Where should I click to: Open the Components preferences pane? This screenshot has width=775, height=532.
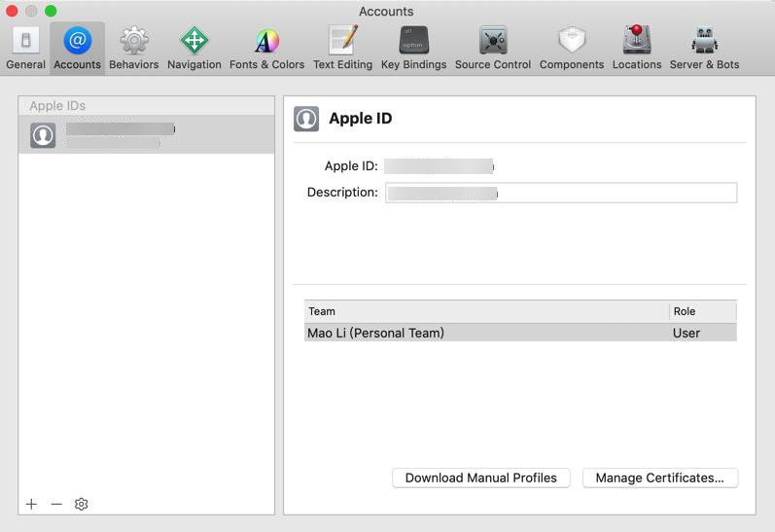click(x=572, y=49)
